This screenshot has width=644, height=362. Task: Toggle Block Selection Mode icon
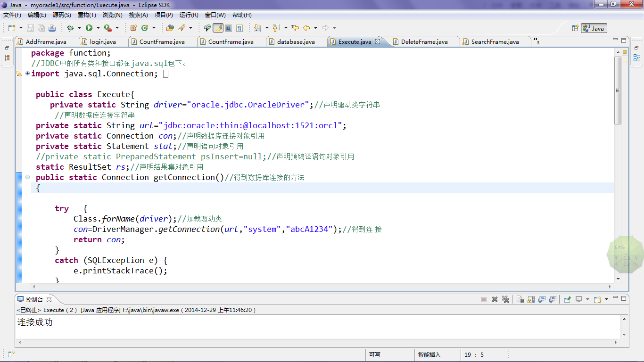click(x=229, y=28)
